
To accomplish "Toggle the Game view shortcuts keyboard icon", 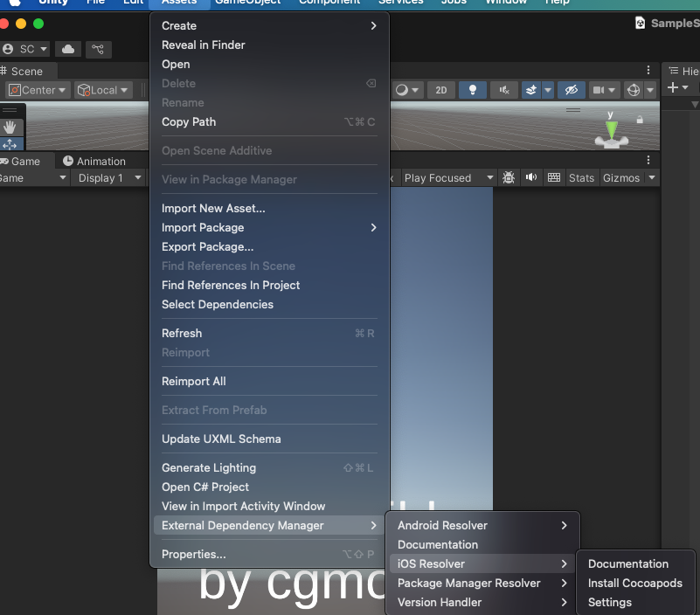I will click(553, 177).
